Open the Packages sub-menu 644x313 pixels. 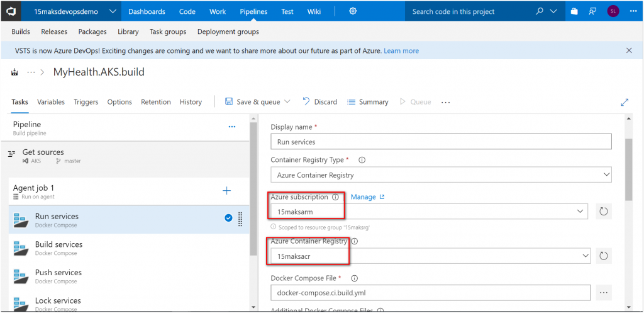tap(92, 31)
